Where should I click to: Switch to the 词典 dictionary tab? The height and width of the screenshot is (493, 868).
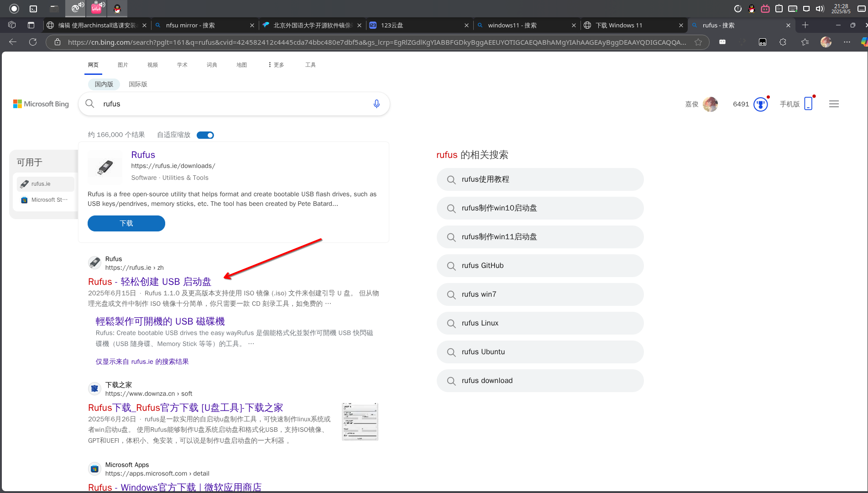click(x=212, y=65)
